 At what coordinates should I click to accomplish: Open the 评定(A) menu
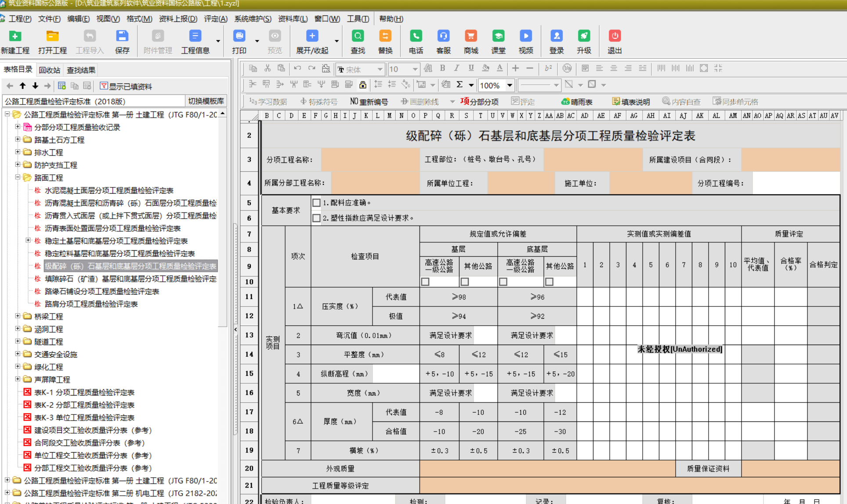tap(216, 18)
